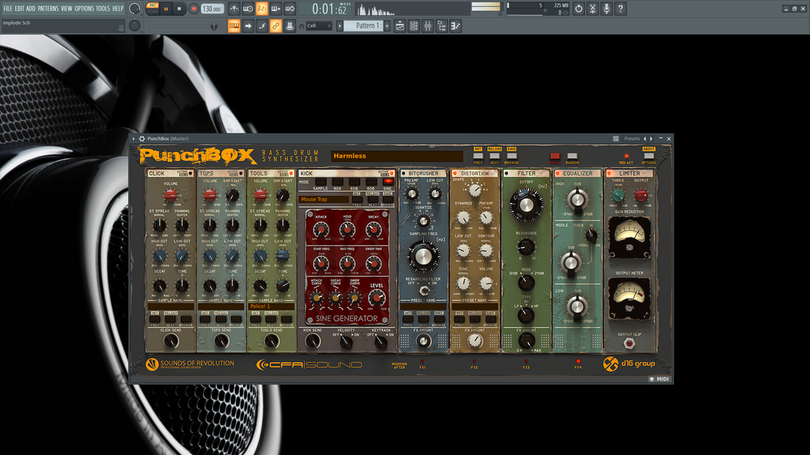Select previous preset arrow in PunchBox titlebar

(645, 139)
